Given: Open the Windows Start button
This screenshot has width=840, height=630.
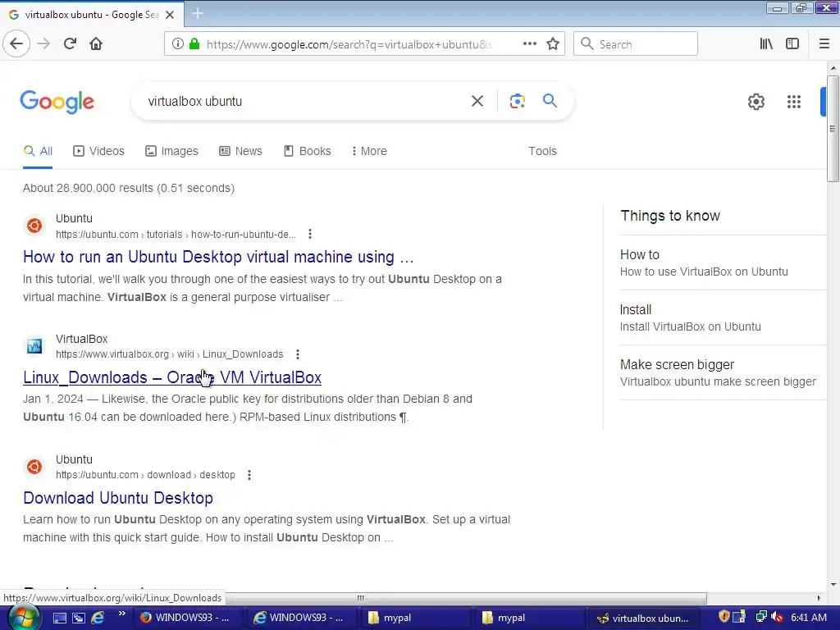Looking at the screenshot, I should [x=22, y=618].
